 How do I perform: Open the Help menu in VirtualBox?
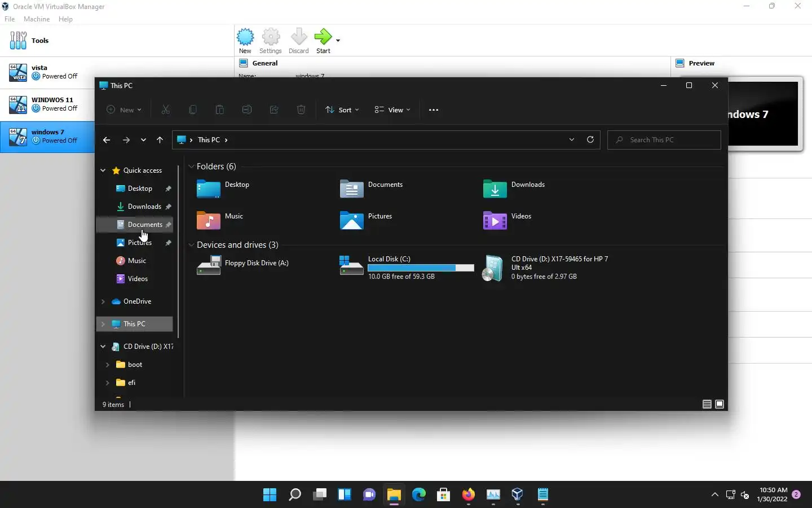65,19
